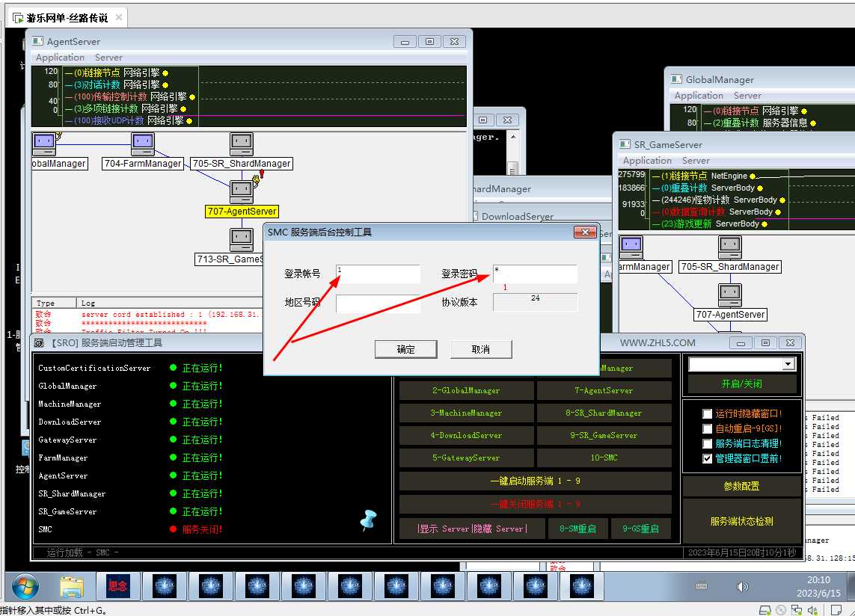Select the 704-FarmManager computer icon
This screenshot has height=616, width=855.
[142, 143]
